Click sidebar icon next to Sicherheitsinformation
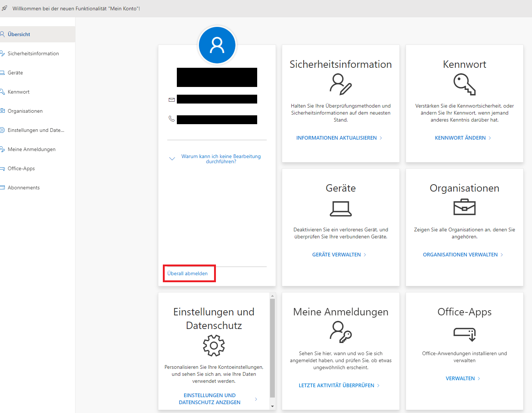Image resolution: width=532 pixels, height=413 pixels. [x=2, y=53]
